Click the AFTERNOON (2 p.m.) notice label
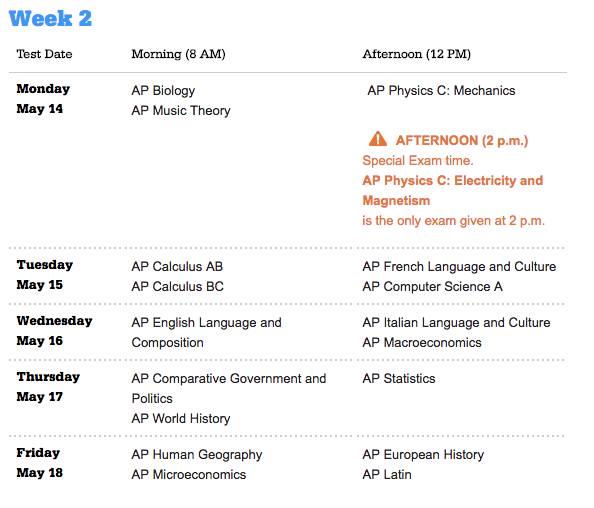Image resolution: width=594 pixels, height=508 pixels. [462, 141]
